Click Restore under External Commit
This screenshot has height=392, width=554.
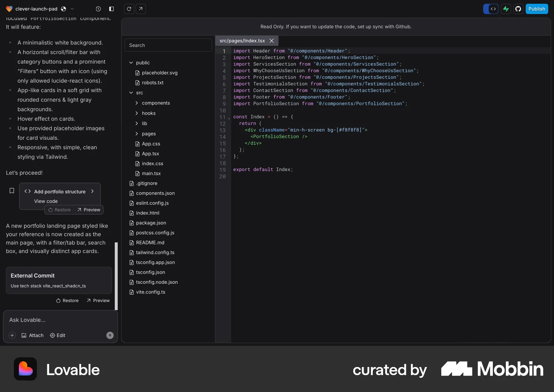coord(67,301)
